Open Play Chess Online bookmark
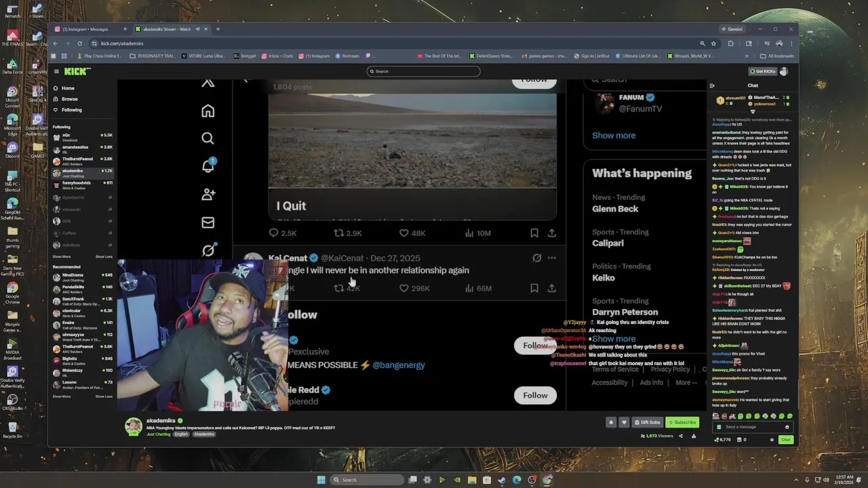Viewport: 868px width, 488px height. click(100, 56)
